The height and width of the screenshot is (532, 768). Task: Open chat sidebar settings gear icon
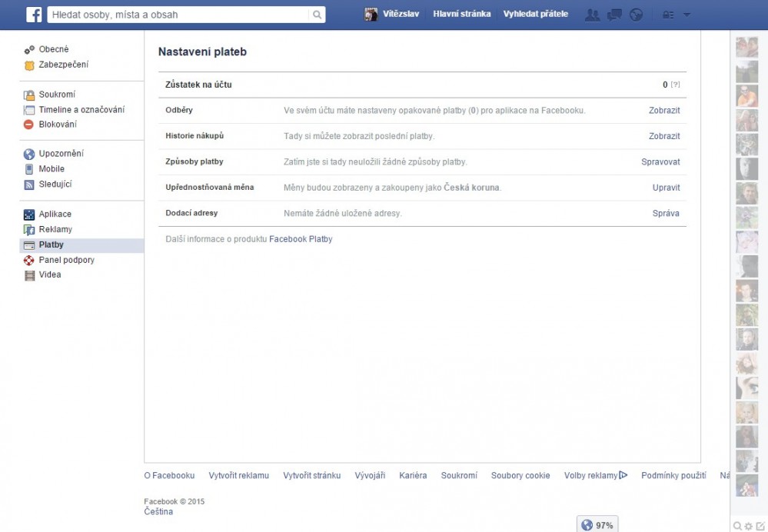pos(749,526)
